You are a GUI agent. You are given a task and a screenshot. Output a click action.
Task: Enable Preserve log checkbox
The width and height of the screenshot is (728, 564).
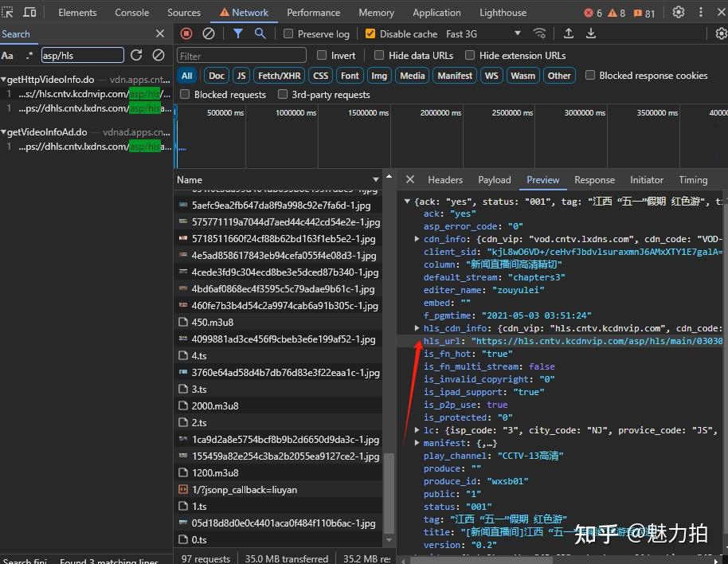click(x=288, y=34)
